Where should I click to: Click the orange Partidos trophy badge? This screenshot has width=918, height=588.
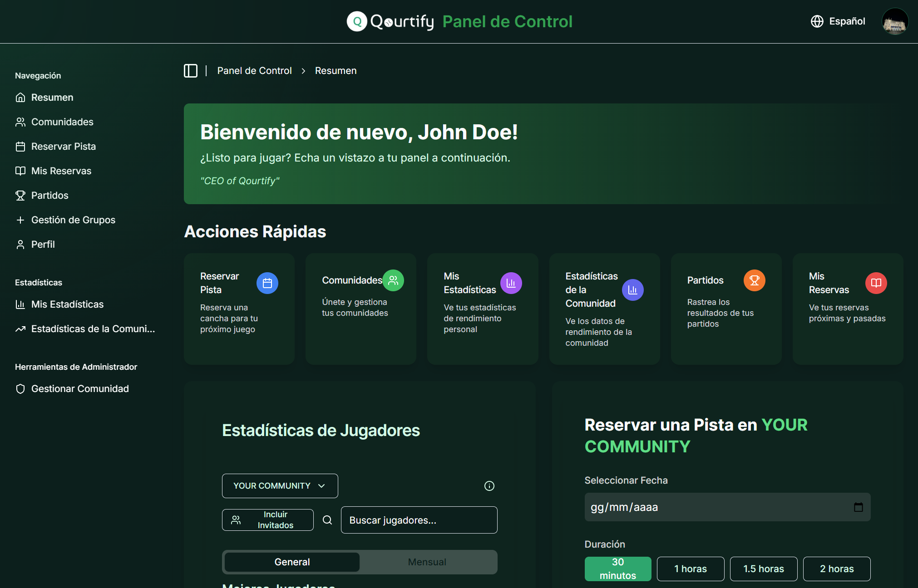coord(754,280)
